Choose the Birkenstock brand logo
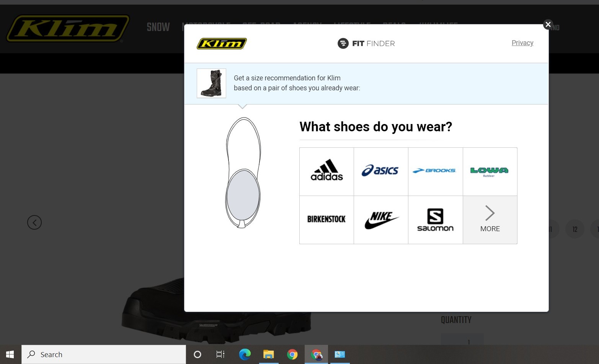This screenshot has width=599, height=364. pyautogui.click(x=326, y=219)
